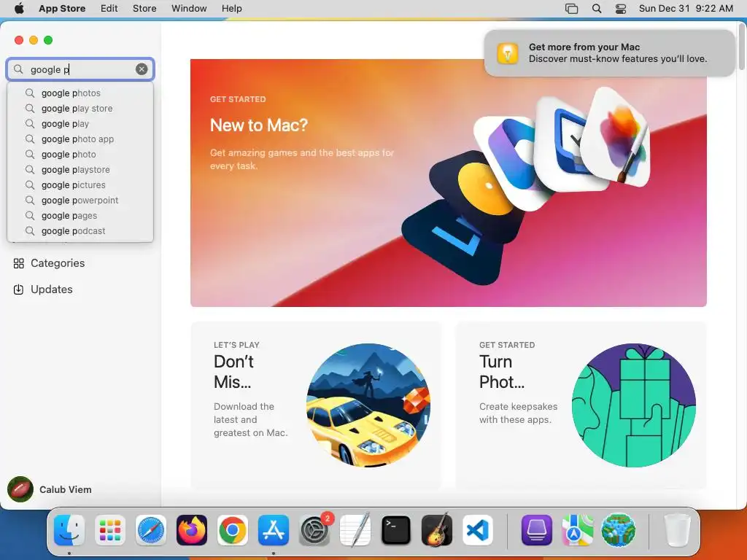Choose 'google pages' suggestion

click(80, 215)
